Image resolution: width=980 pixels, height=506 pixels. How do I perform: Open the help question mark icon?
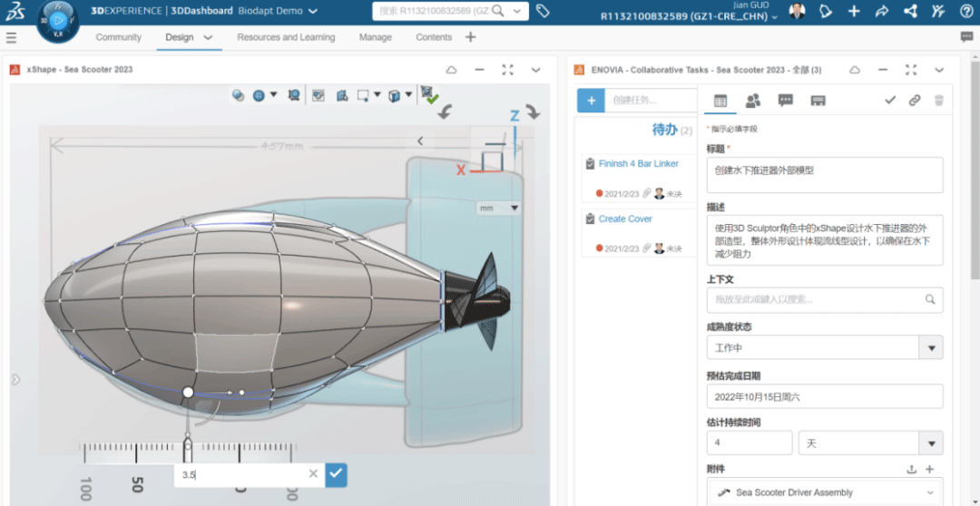point(965,11)
